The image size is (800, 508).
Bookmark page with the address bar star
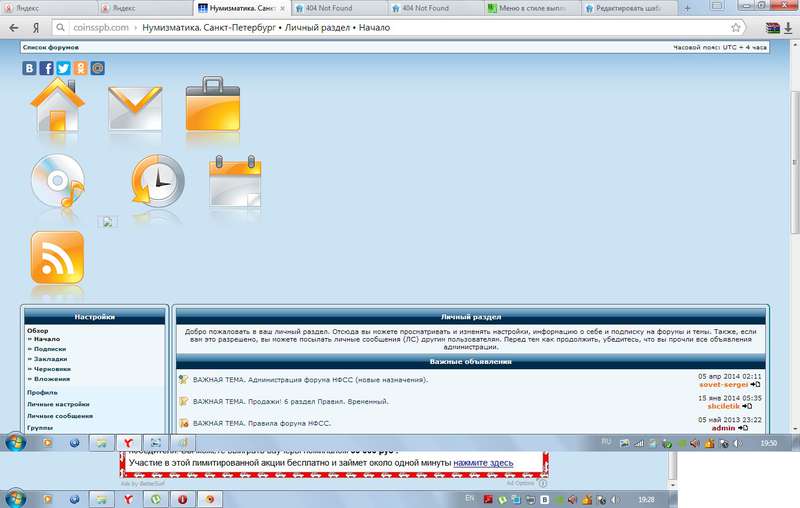(735, 27)
